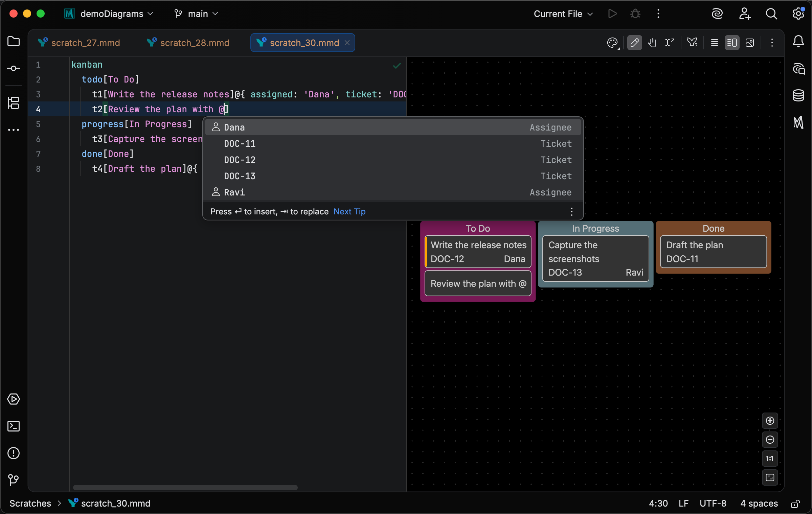Image resolution: width=812 pixels, height=514 pixels.
Task: Open the Git tool window
Action: [x=14, y=480]
